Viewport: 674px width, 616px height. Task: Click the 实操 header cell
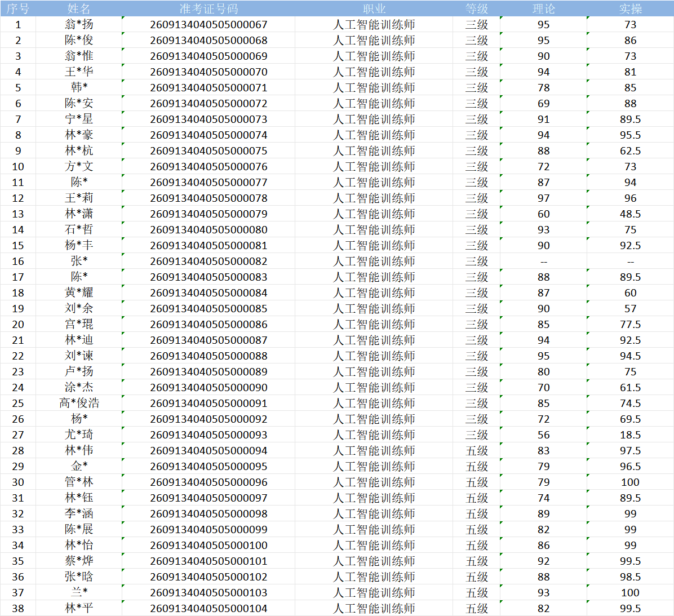pyautogui.click(x=630, y=8)
